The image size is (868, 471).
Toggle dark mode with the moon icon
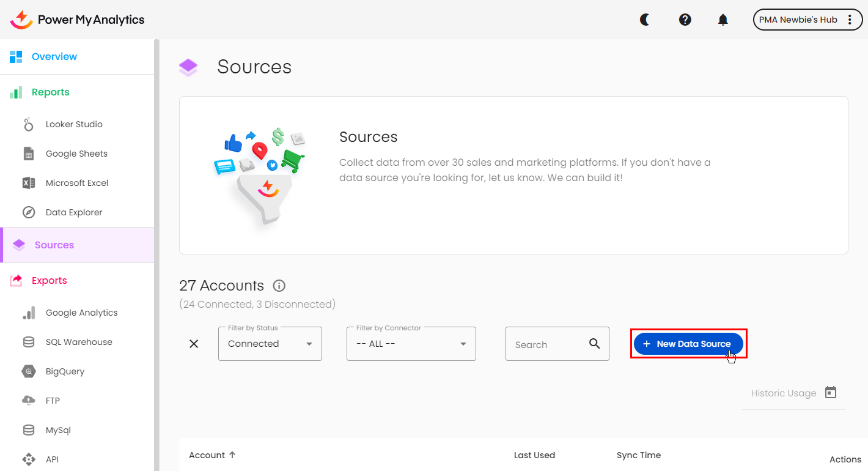pos(644,20)
